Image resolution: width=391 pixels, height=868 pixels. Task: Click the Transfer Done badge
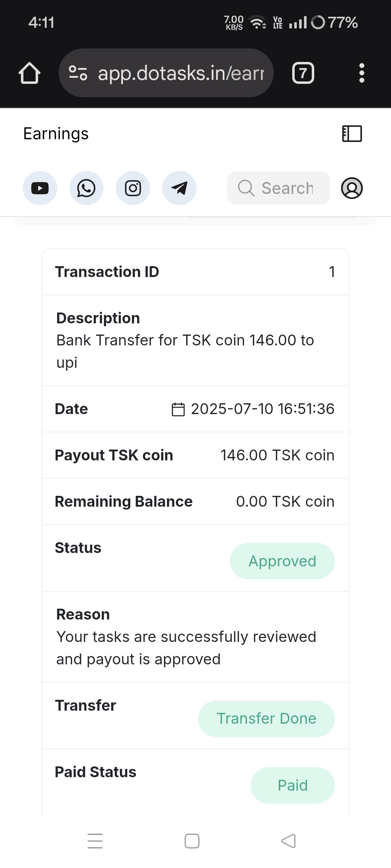[266, 719]
